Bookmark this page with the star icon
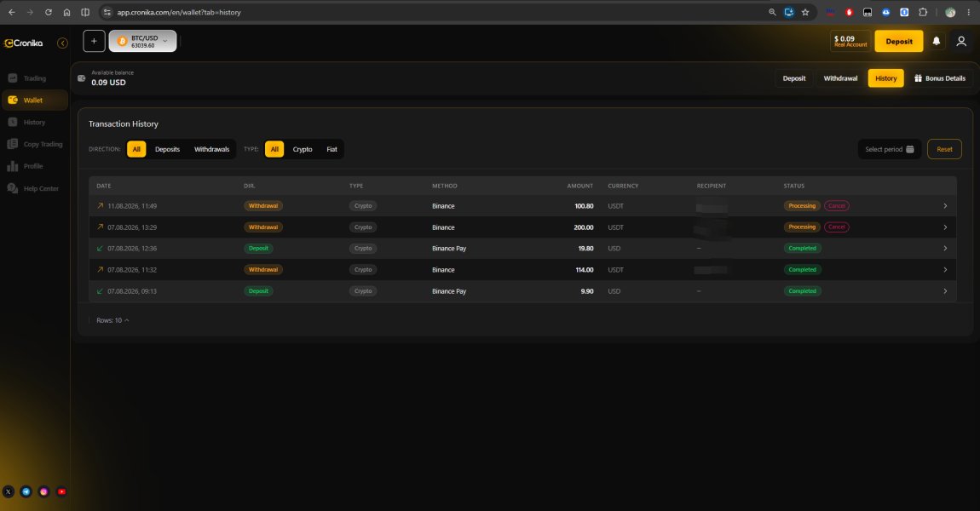This screenshot has width=980, height=511. click(x=805, y=12)
